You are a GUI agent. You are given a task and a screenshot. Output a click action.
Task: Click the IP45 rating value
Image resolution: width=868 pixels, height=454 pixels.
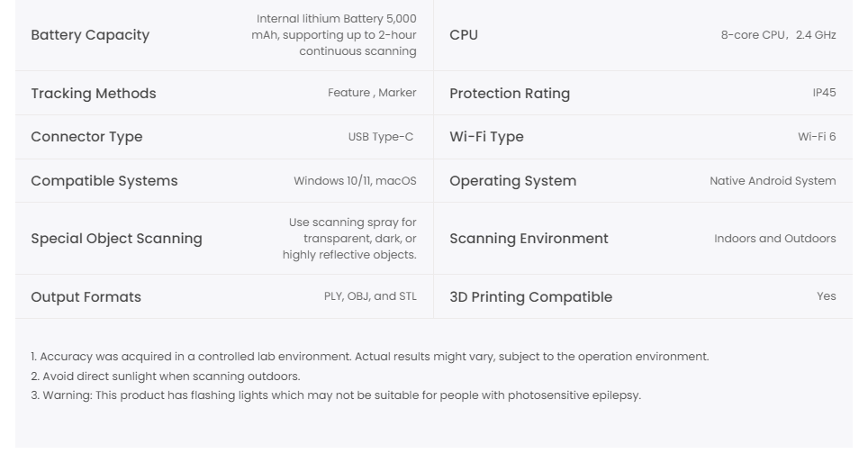point(824,93)
